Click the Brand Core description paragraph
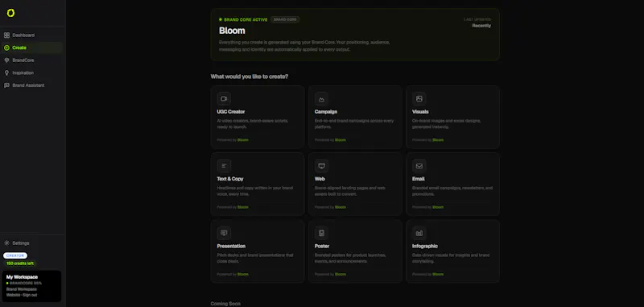The height and width of the screenshot is (307, 644). [304, 46]
